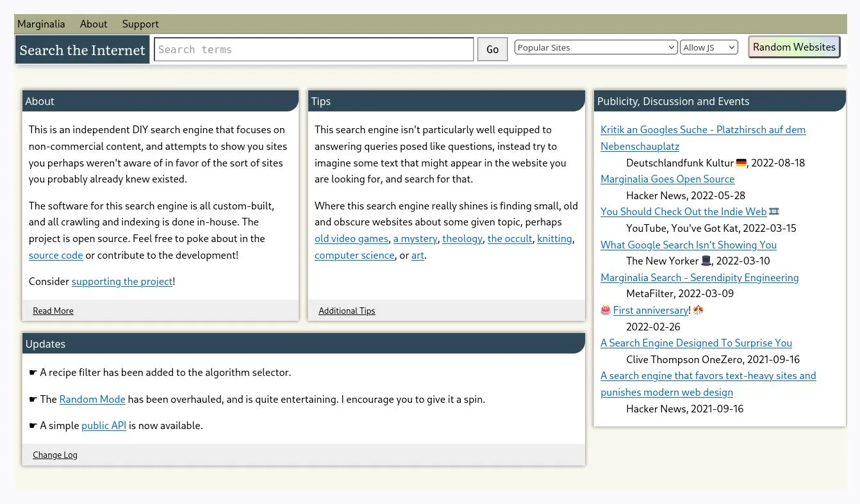The width and height of the screenshot is (860, 504).
Task: Open the Popular Sites dropdown
Action: click(x=595, y=47)
